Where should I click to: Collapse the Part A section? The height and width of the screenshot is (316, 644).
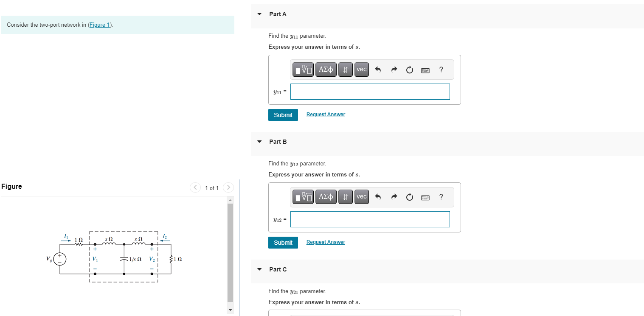click(259, 14)
